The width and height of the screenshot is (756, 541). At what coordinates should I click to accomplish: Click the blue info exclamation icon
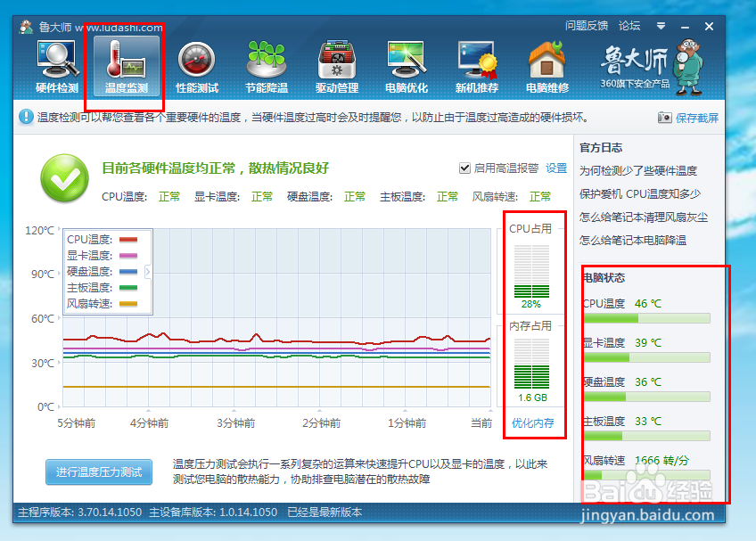[26, 117]
